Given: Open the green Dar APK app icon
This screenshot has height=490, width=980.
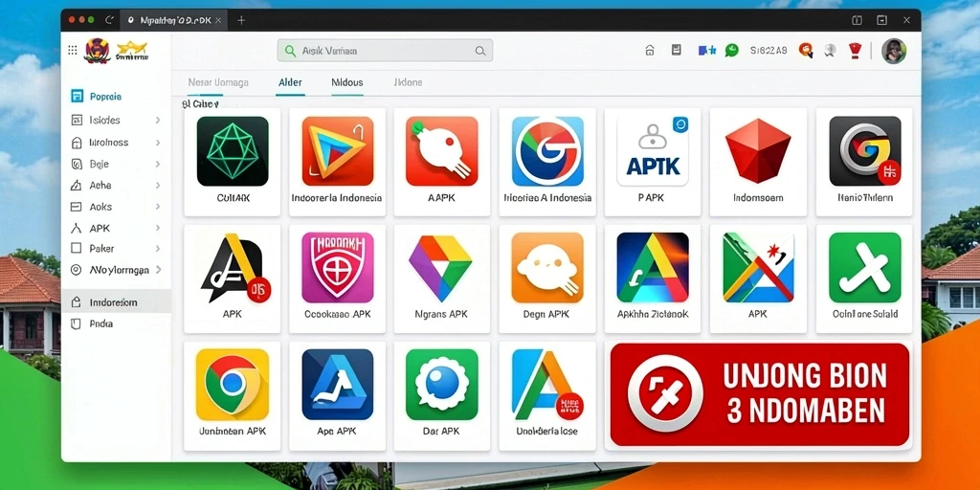Looking at the screenshot, I should click(x=442, y=385).
